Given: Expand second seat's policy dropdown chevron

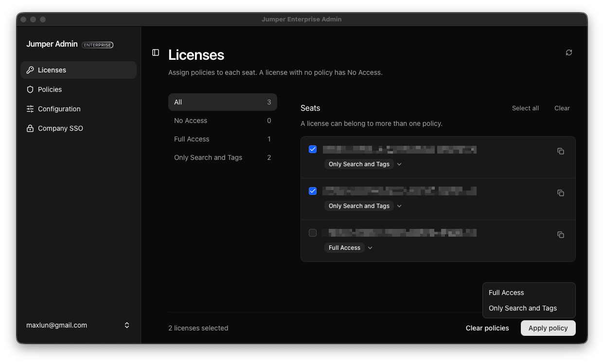Looking at the screenshot, I should click(399, 206).
